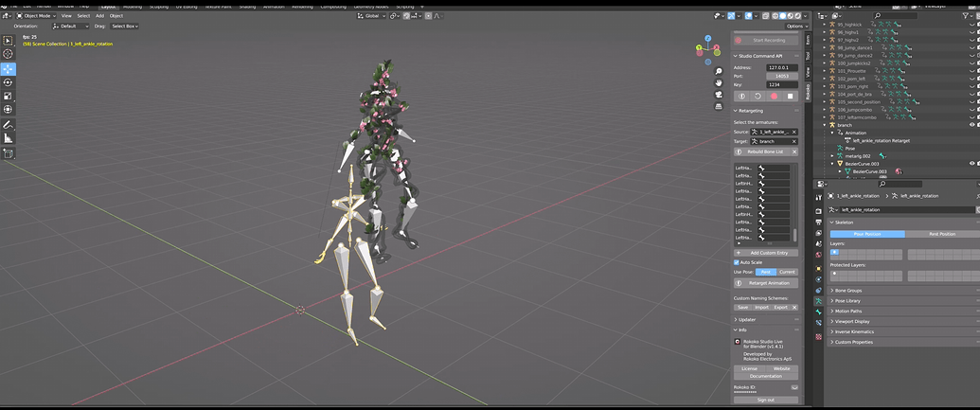Click the Sign out button

tap(766, 400)
